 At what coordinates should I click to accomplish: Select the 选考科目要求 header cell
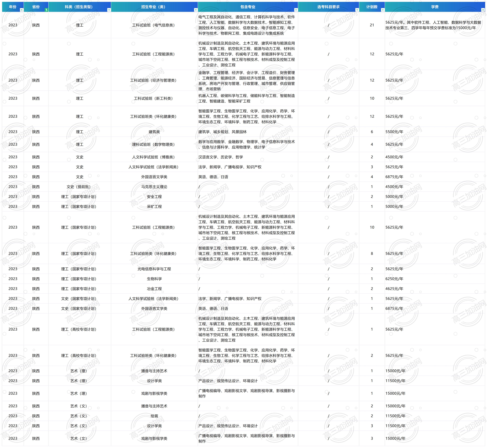[329, 7]
